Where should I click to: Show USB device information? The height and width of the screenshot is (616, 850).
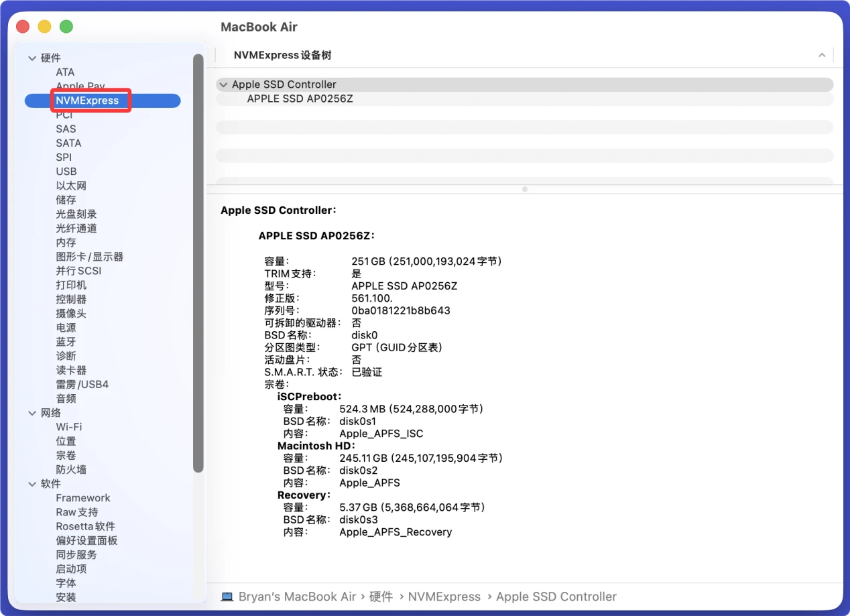tap(66, 172)
